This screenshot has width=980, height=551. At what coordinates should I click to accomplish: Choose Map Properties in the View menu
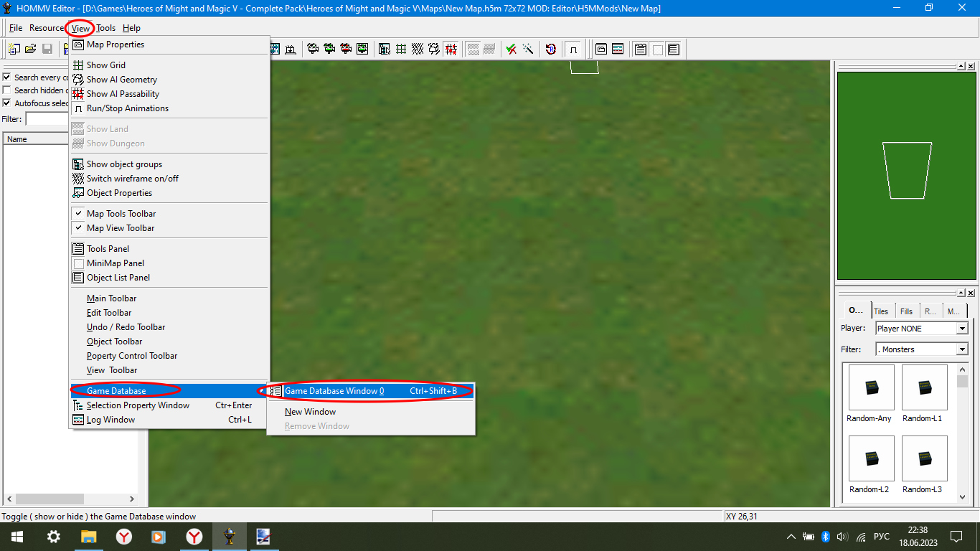click(169, 44)
